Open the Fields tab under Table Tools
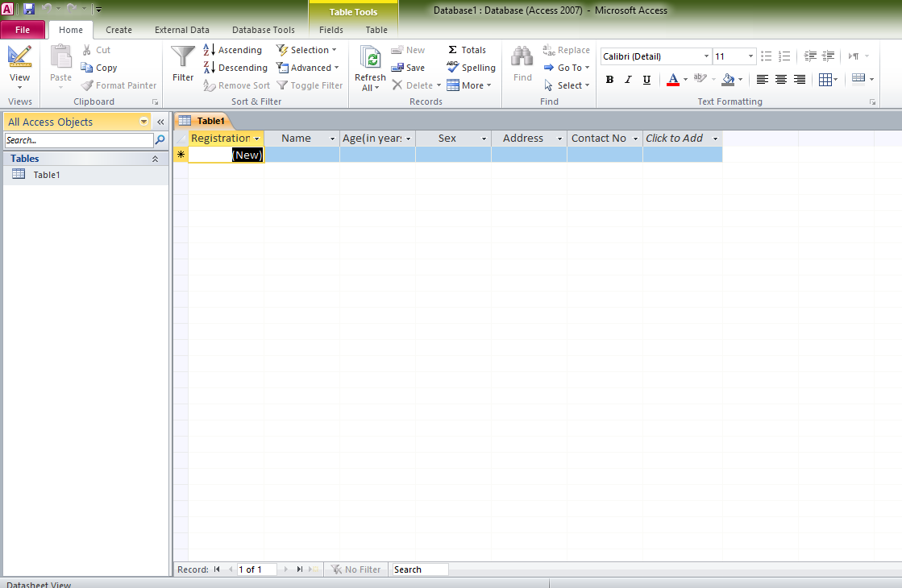Viewport: 902px width, 588px height. pyautogui.click(x=330, y=30)
